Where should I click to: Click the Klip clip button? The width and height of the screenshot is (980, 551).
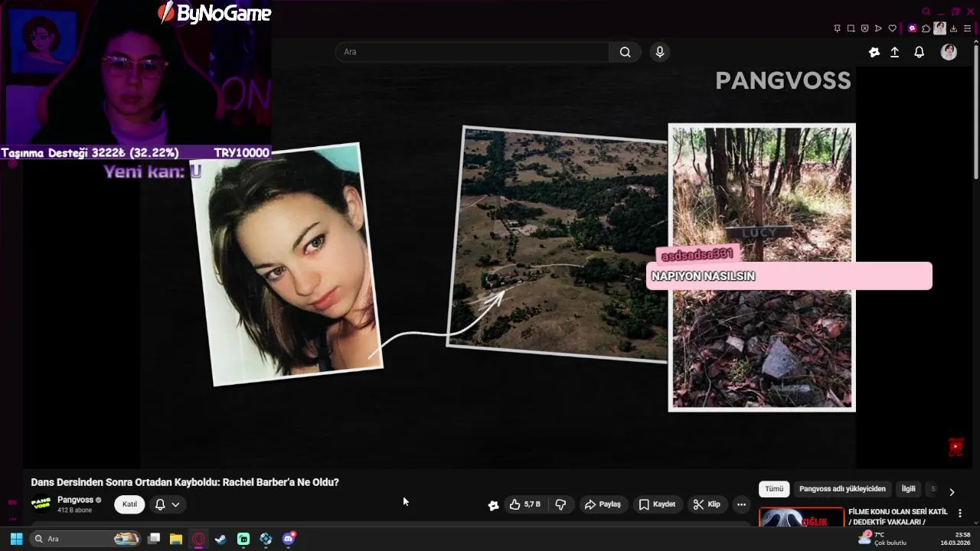coord(707,504)
